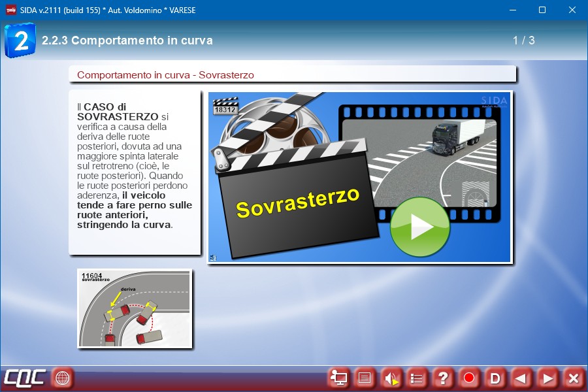This screenshot has width=588, height=392.
Task: Open the sovrasterzo diagram thumbnail 11604
Action: pyautogui.click(x=135, y=308)
